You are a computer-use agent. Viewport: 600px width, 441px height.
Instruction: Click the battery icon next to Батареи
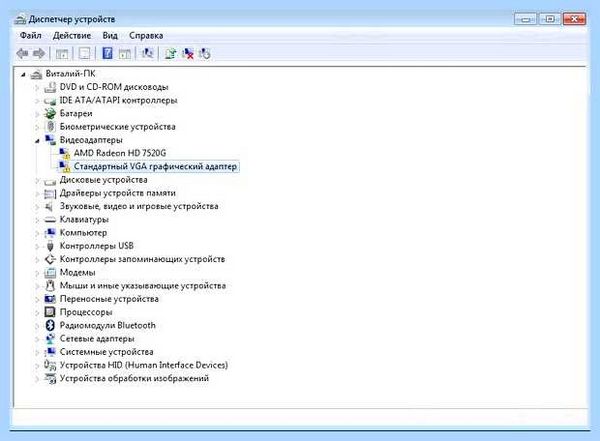(50, 113)
